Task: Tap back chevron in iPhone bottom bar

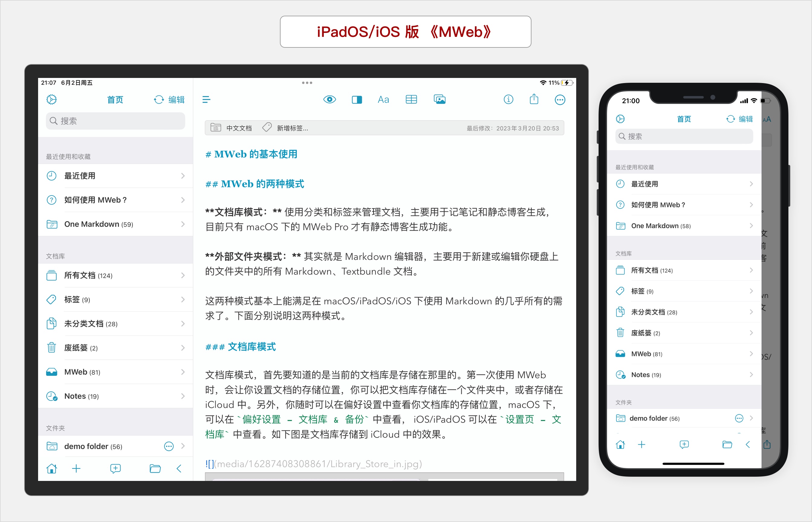Action: [x=748, y=444]
